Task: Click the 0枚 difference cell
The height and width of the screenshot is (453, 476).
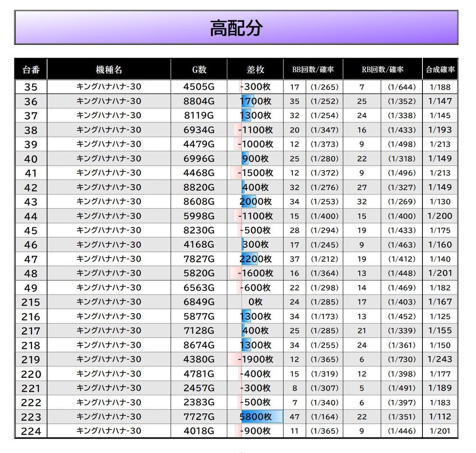Action: 255,302
